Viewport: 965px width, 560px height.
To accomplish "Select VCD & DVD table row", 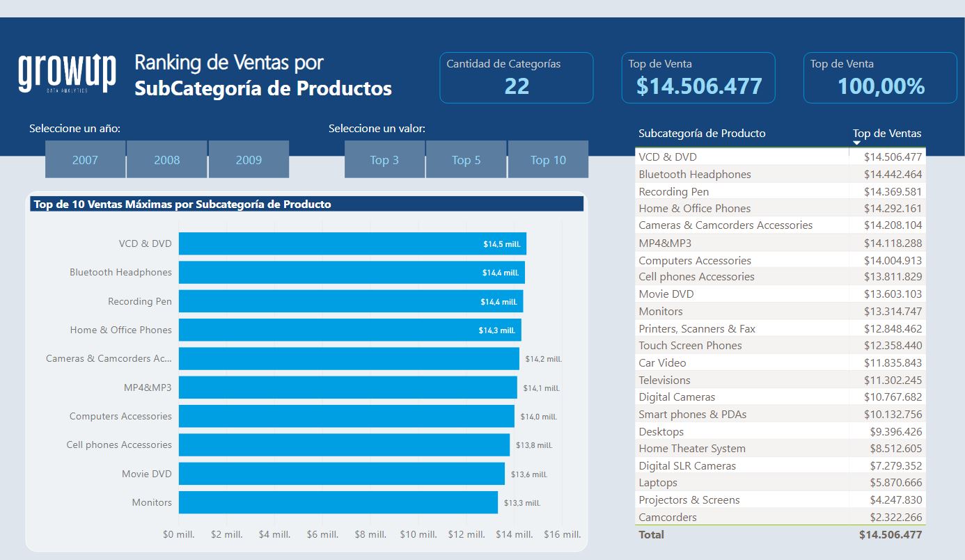I will point(780,157).
